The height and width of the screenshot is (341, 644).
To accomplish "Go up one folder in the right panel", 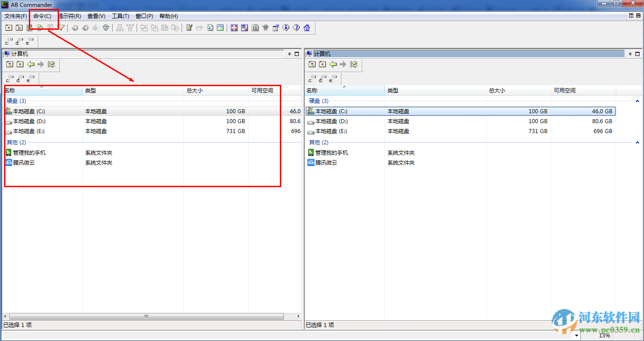I will point(312,65).
